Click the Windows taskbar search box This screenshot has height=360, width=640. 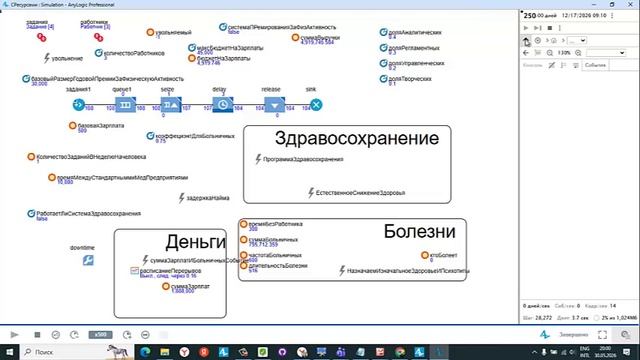(x=76, y=352)
